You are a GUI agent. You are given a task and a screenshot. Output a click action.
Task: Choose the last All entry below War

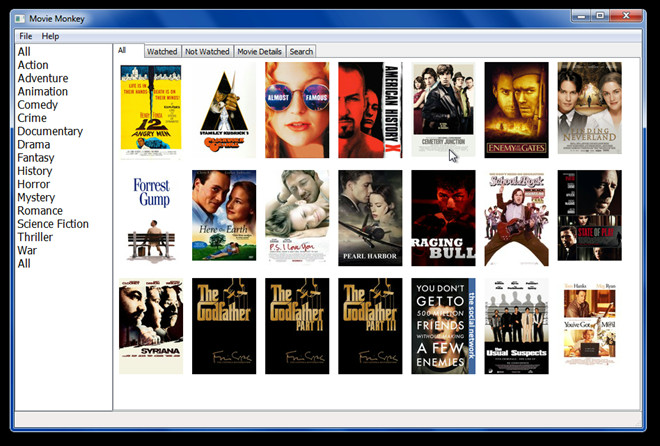click(24, 264)
